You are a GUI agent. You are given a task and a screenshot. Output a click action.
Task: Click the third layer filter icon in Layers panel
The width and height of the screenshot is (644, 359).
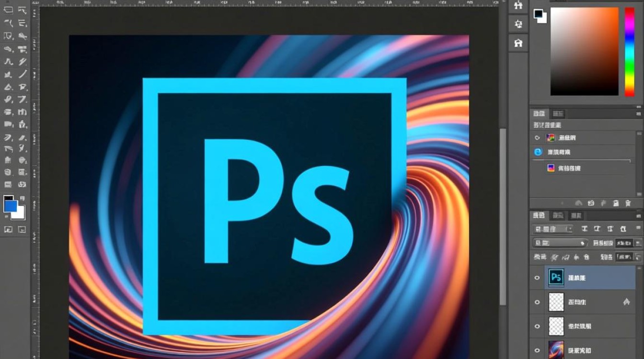(610, 229)
